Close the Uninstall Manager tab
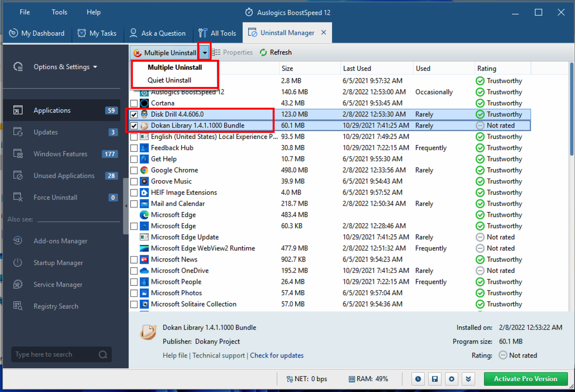Screen dimensions: 575x392 tap(323, 32)
